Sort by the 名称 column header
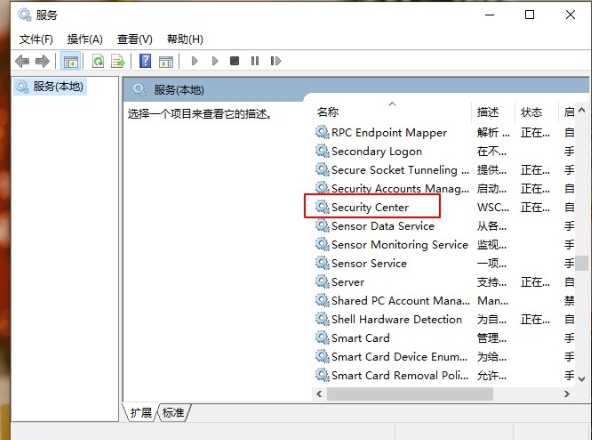This screenshot has height=440, width=592. [328, 112]
